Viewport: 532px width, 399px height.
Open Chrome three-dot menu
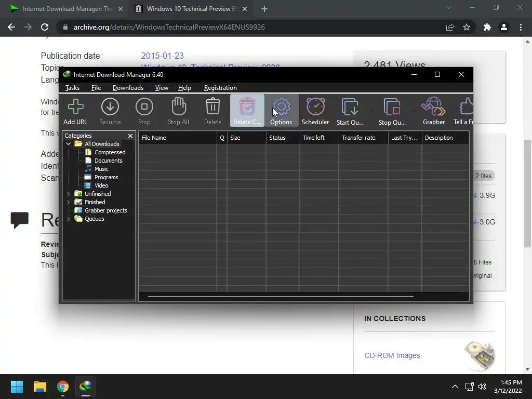521,27
